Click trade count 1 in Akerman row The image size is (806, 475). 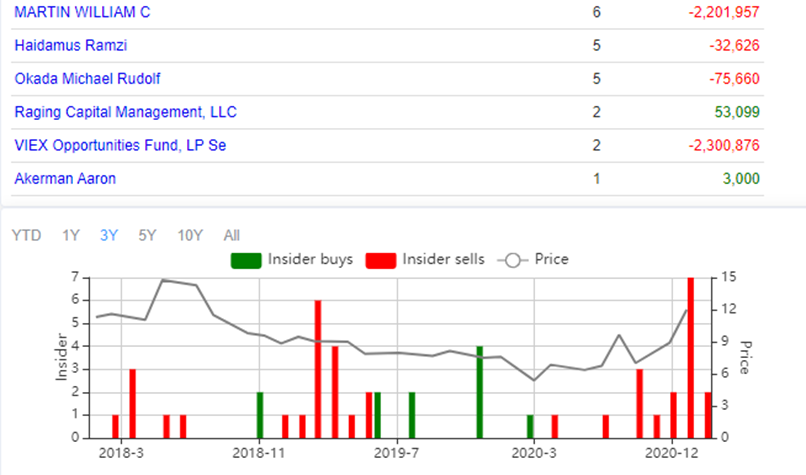point(596,179)
